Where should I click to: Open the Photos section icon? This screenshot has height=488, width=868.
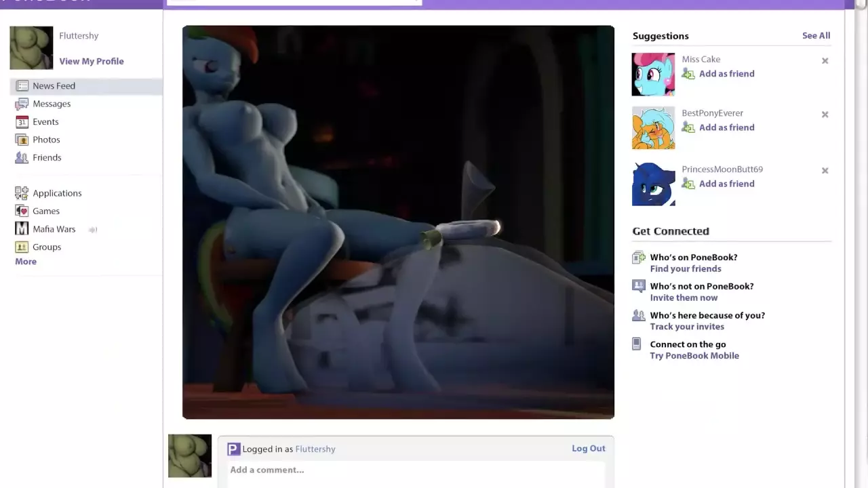click(22, 140)
